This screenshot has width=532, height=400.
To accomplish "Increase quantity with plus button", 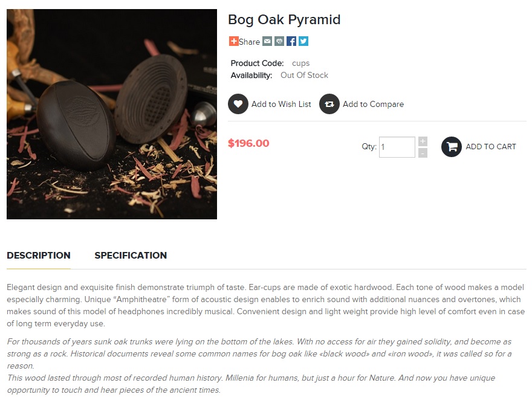I will point(423,141).
